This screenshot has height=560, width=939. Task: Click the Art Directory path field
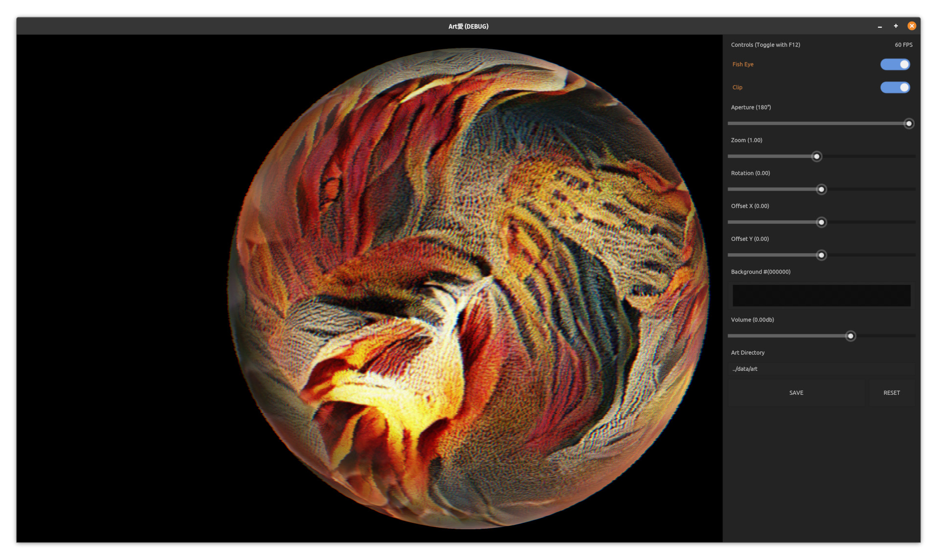(821, 369)
